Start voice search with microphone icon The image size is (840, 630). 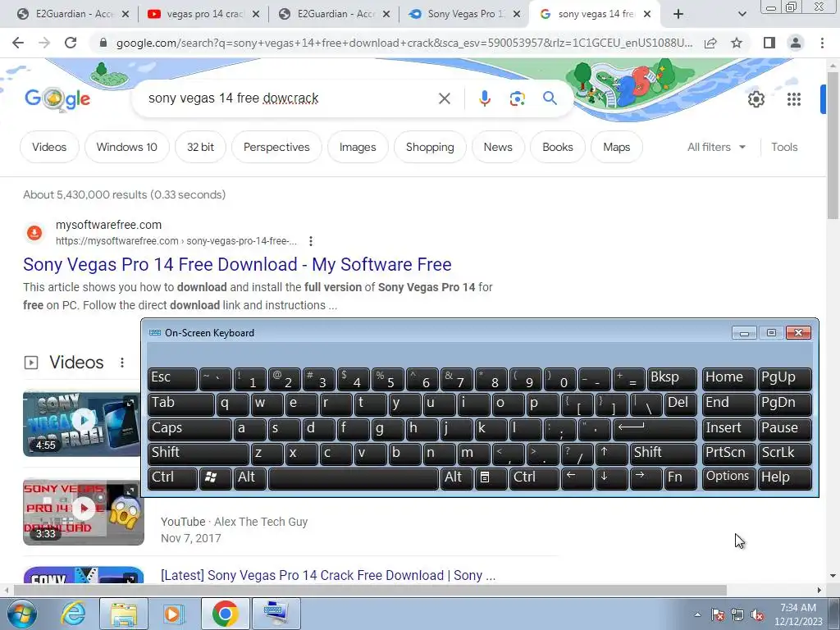point(484,98)
